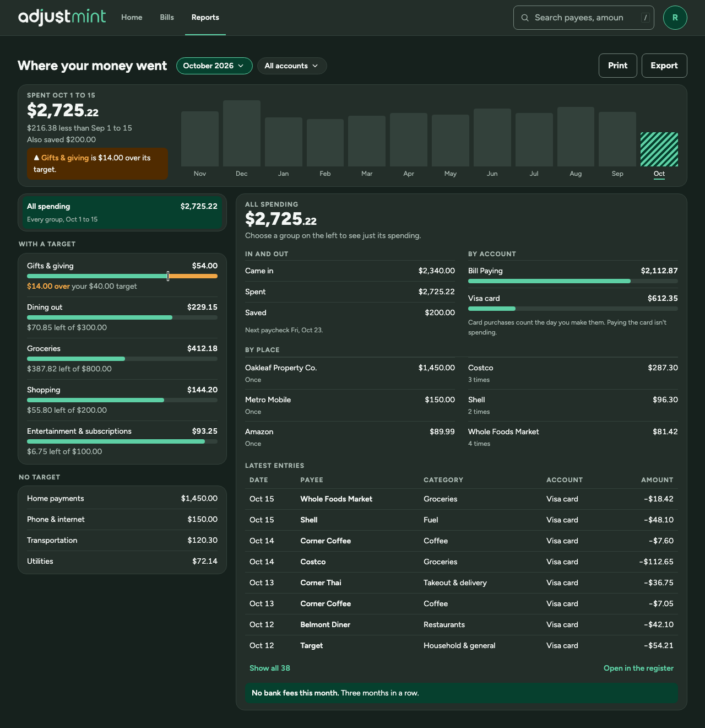Click the search payees input field

click(x=584, y=18)
